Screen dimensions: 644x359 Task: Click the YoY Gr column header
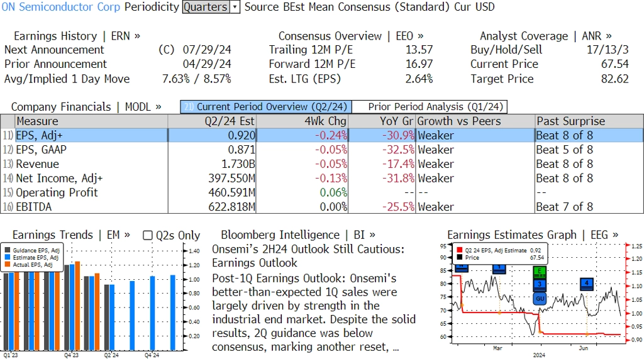point(382,121)
